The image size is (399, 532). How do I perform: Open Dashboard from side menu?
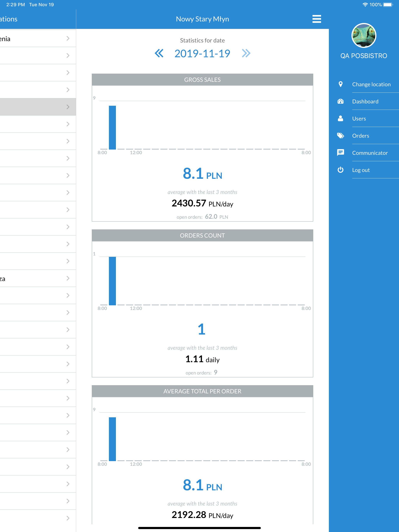(x=365, y=101)
